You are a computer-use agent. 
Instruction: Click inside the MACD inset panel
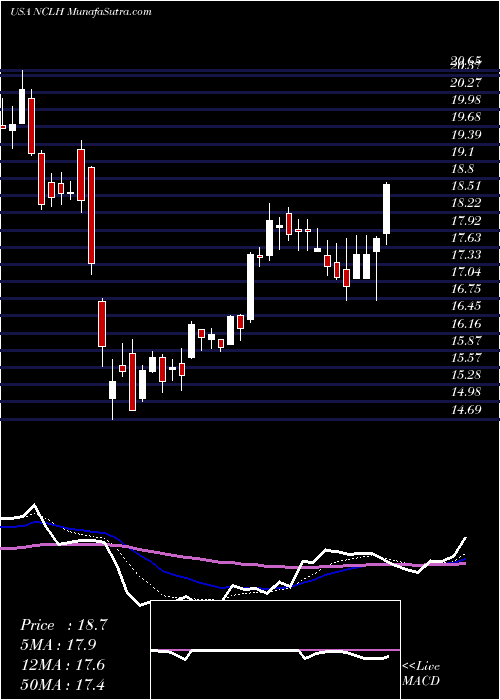point(275,650)
